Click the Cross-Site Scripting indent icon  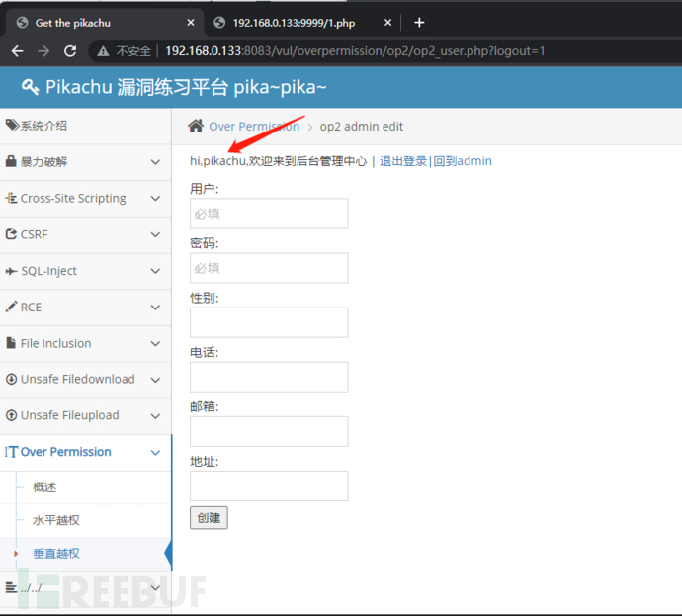point(11,198)
